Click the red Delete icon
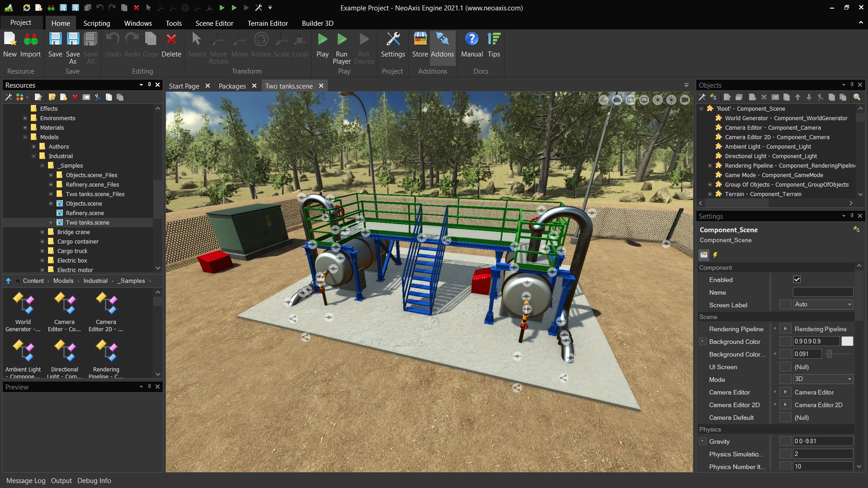Image resolution: width=868 pixels, height=488 pixels. tap(171, 40)
